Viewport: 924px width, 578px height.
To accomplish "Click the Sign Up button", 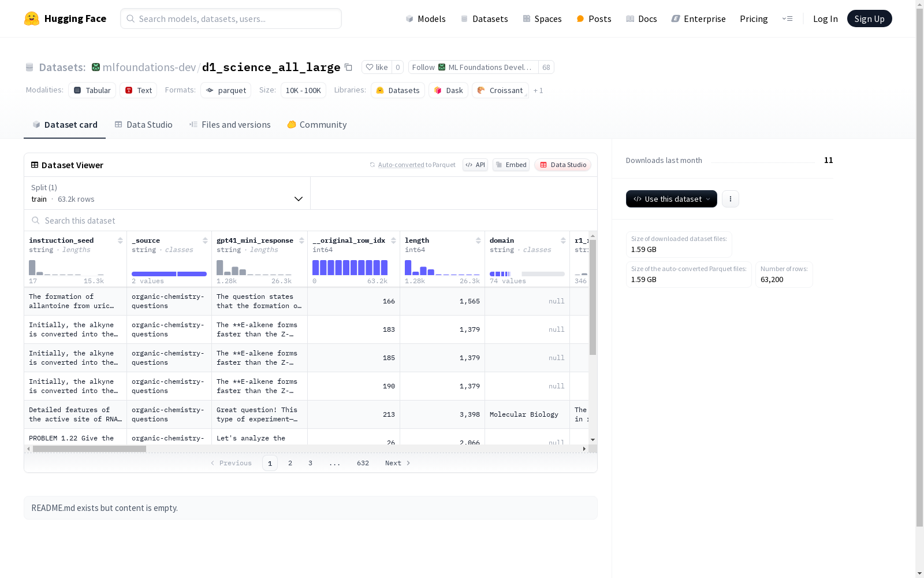I will 869,18.
